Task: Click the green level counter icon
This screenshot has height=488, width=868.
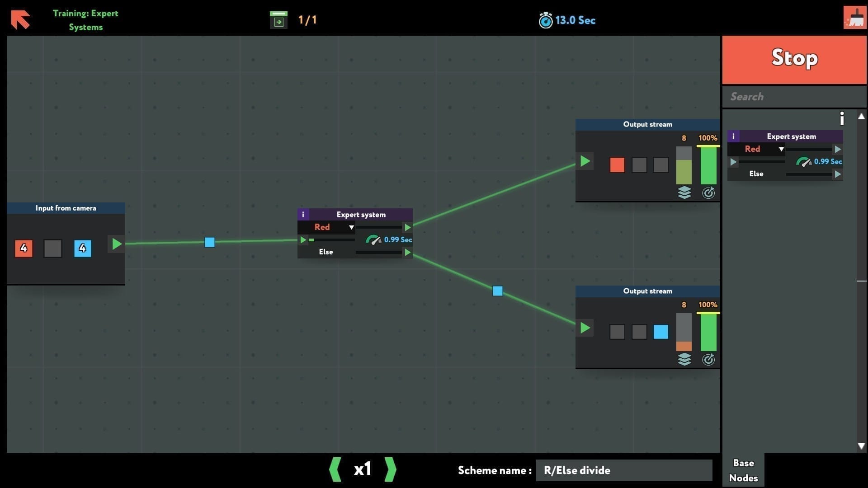Action: pyautogui.click(x=278, y=20)
